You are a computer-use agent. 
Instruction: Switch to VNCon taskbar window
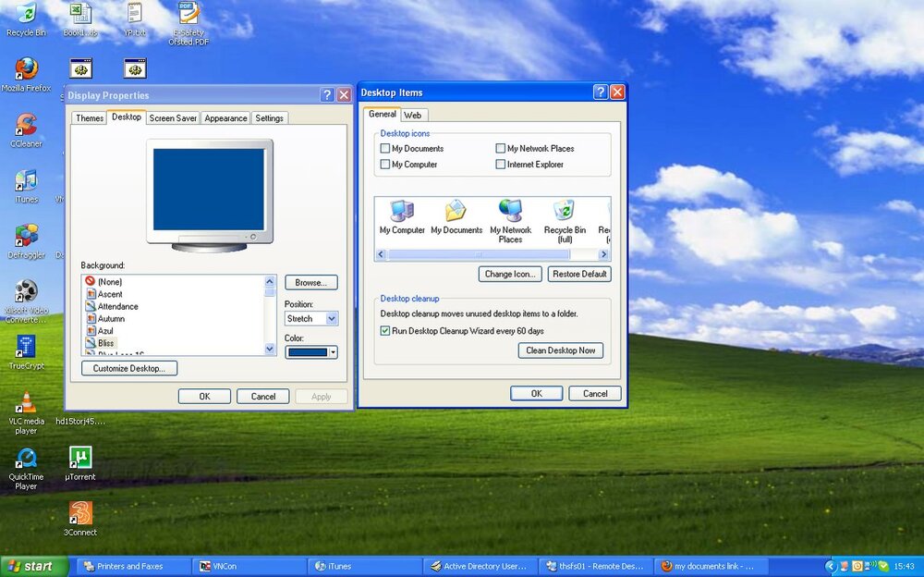tap(248, 567)
